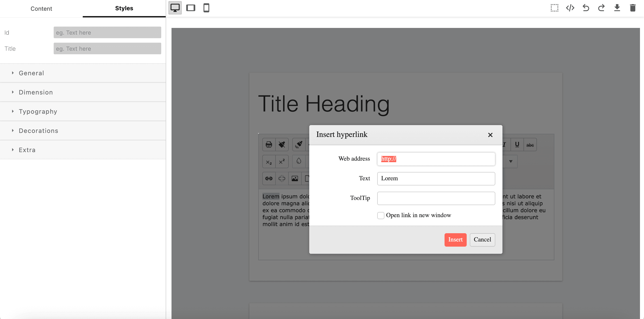Viewport: 644px width, 319px height.
Task: Expand the Extra section
Action: click(83, 150)
